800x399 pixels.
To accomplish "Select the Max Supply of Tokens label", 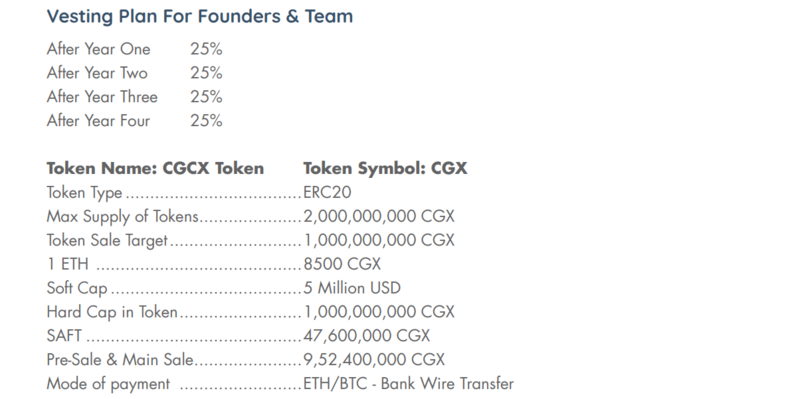I will click(x=122, y=216).
